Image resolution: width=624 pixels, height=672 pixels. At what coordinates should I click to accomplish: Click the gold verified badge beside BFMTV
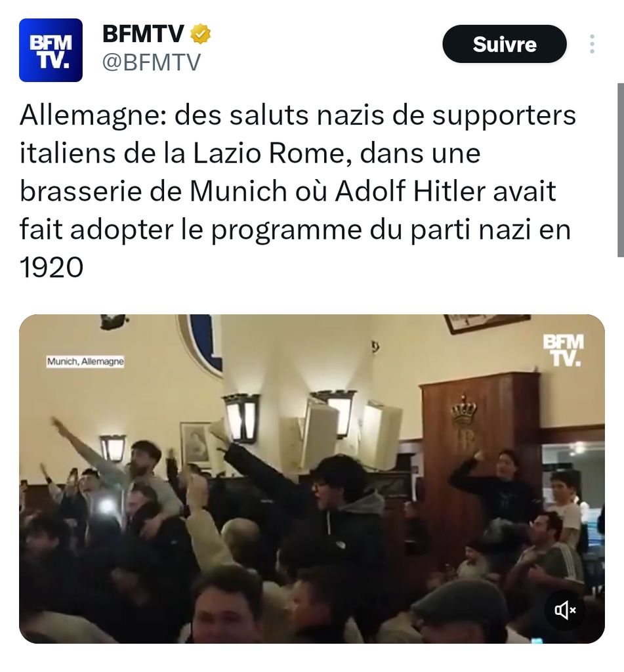(200, 34)
